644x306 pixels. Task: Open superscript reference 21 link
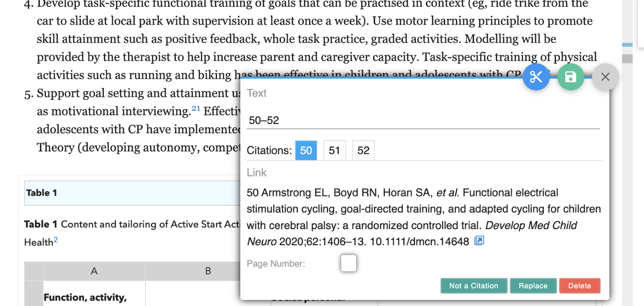tap(196, 108)
